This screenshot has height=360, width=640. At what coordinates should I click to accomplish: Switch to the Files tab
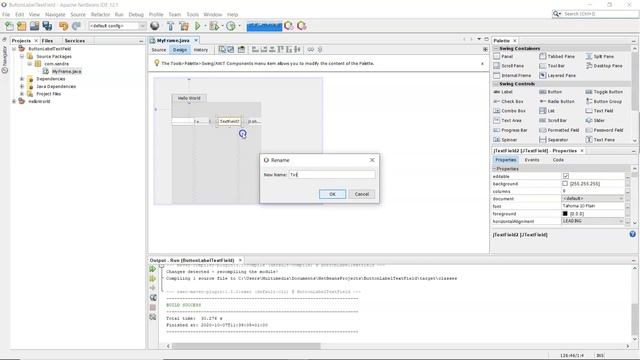tap(47, 41)
